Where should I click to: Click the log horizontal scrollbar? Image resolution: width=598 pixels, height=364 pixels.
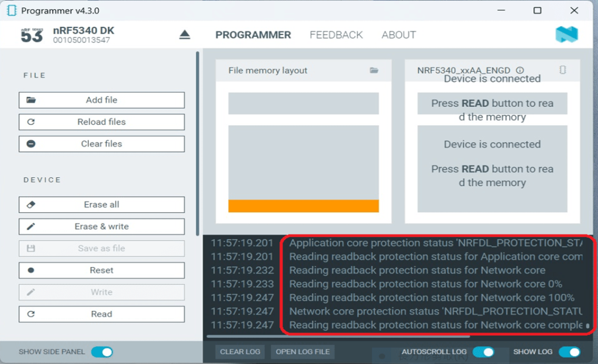pos(338,337)
